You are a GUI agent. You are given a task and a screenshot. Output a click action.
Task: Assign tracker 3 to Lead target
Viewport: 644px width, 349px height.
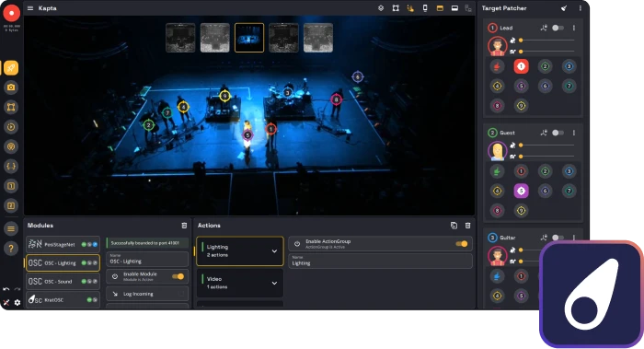[x=569, y=66]
